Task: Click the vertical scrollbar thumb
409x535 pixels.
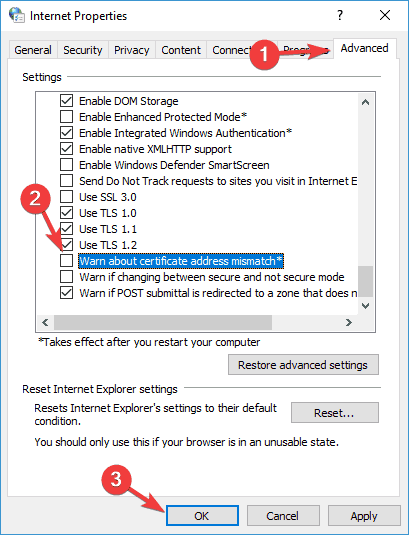Action: pos(365,281)
